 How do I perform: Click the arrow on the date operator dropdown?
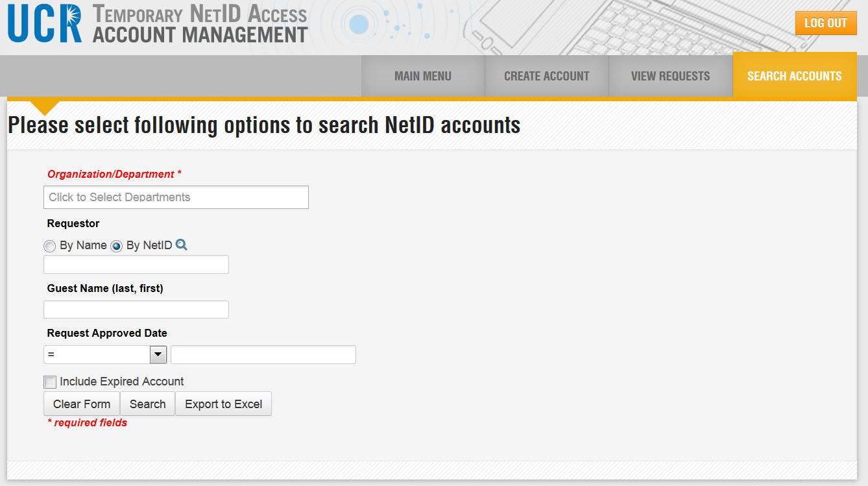pos(158,354)
